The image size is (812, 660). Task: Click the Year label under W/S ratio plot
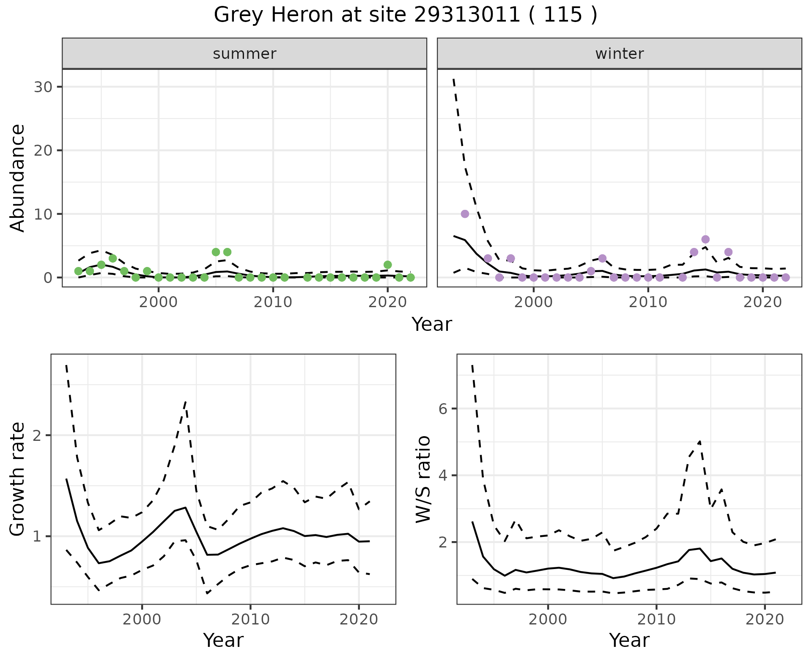tap(629, 640)
